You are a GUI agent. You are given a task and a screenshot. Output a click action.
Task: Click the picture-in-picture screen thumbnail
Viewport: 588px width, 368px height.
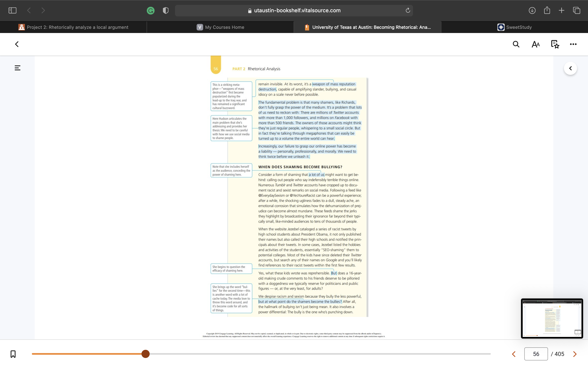click(x=552, y=318)
